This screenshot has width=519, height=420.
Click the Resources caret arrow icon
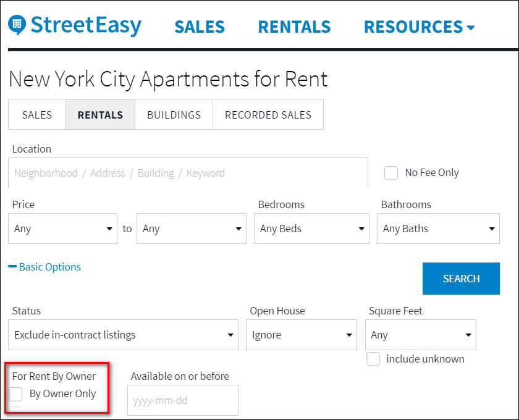pos(471,28)
